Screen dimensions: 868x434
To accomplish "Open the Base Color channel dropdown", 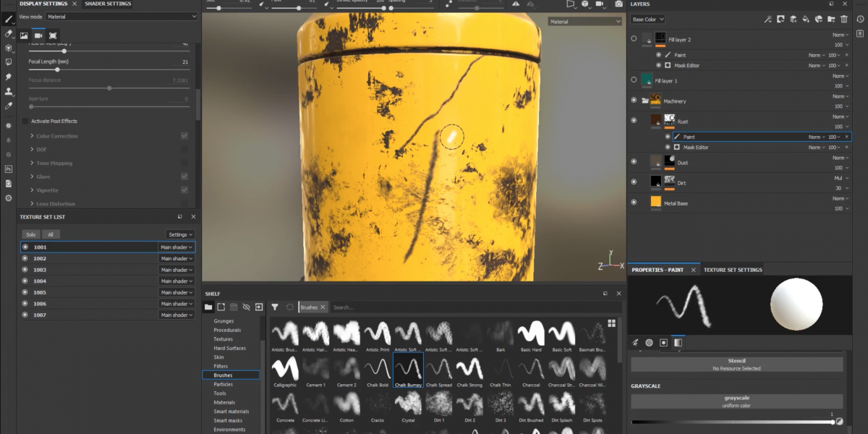I will tap(647, 20).
